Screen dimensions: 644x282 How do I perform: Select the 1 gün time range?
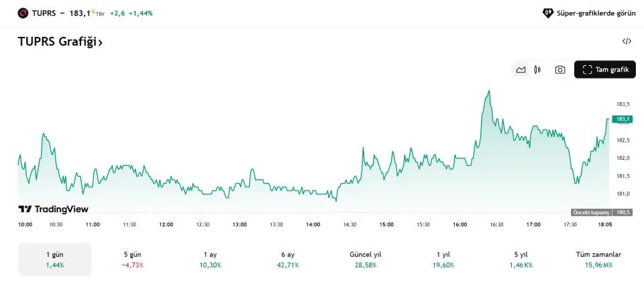(x=54, y=259)
